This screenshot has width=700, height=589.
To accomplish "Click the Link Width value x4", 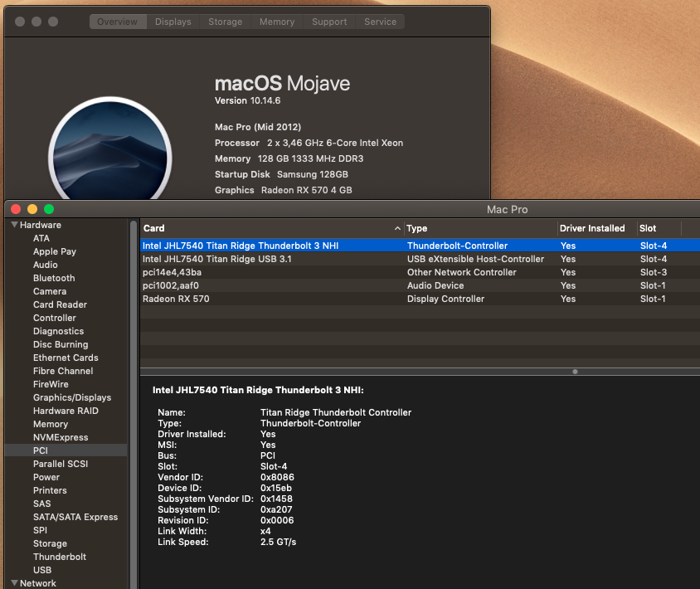I will pyautogui.click(x=265, y=531).
